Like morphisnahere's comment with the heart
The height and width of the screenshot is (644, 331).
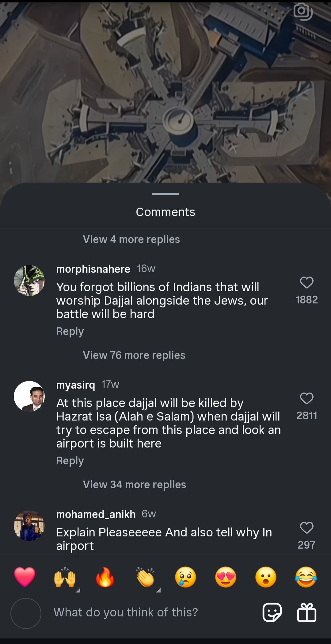coord(306,283)
